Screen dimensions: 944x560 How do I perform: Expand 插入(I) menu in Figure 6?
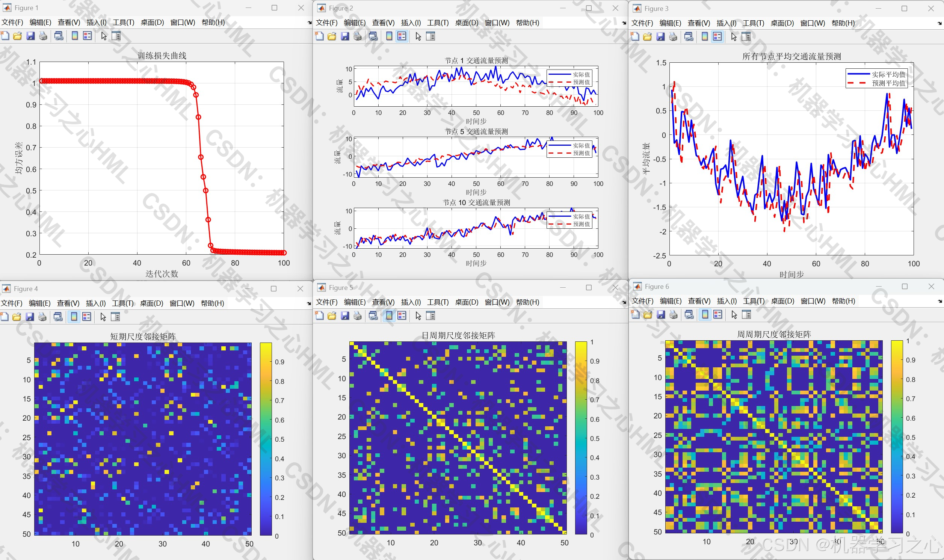[726, 301]
